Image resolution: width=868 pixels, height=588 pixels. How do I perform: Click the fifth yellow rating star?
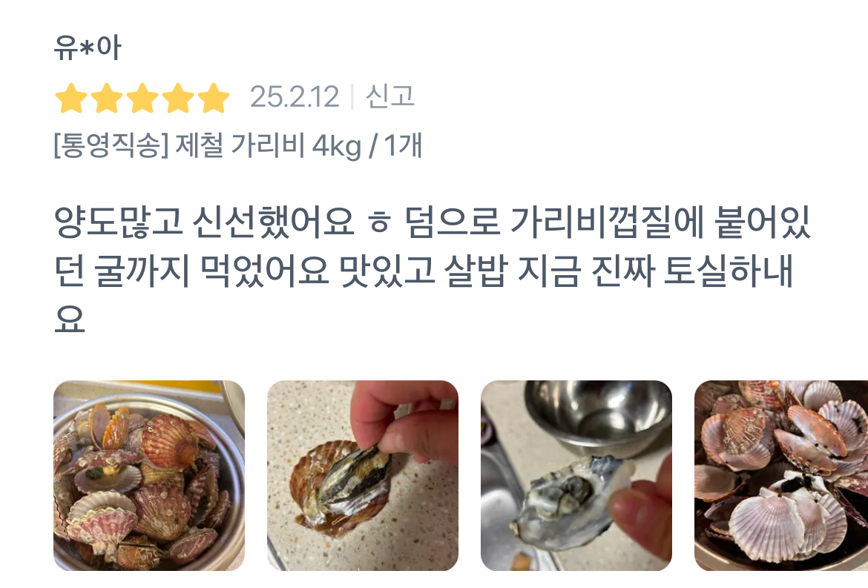pyautogui.click(x=214, y=98)
